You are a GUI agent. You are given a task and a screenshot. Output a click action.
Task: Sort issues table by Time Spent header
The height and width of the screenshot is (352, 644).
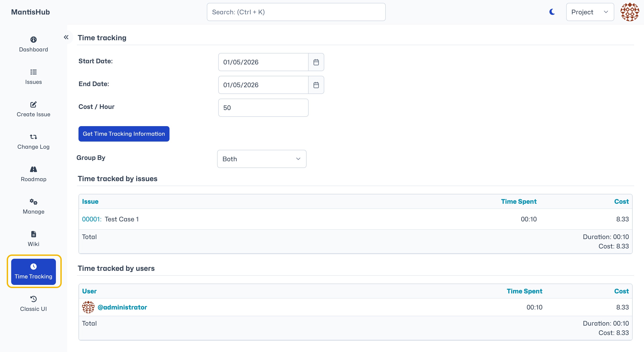click(519, 201)
